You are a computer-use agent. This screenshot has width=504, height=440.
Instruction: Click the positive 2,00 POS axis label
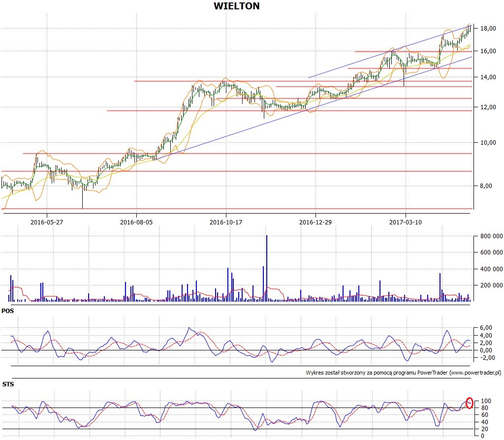(x=486, y=343)
